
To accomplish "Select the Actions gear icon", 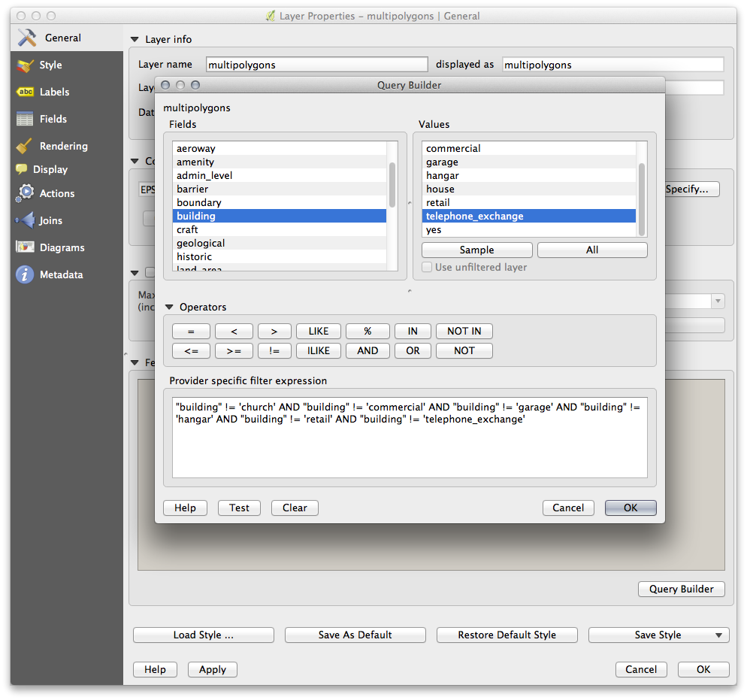I will coord(26,193).
